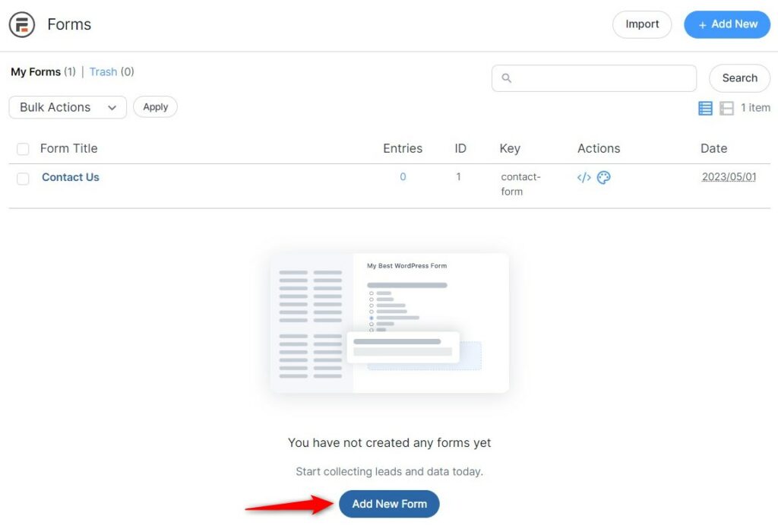Viewport: 778px width, 532px height.
Task: Sort by the ID column header
Action: click(460, 148)
